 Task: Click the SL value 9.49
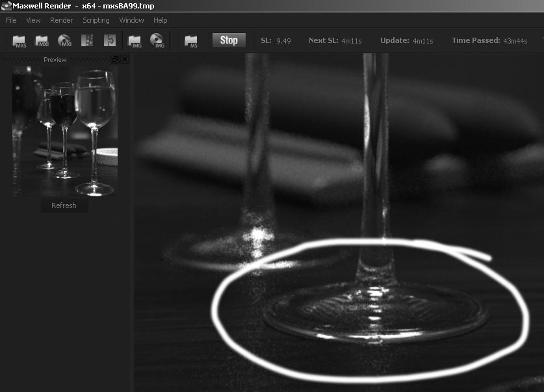click(x=283, y=41)
